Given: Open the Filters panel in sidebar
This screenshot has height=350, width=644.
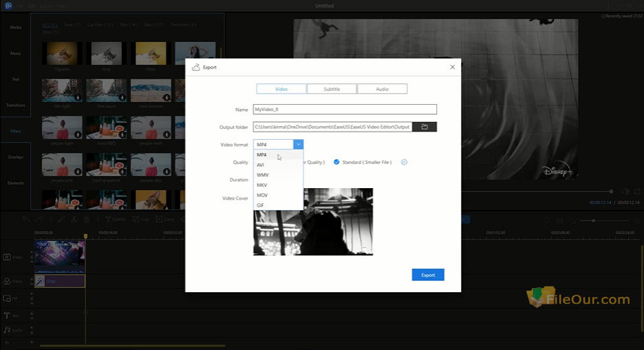Looking at the screenshot, I should [15, 131].
